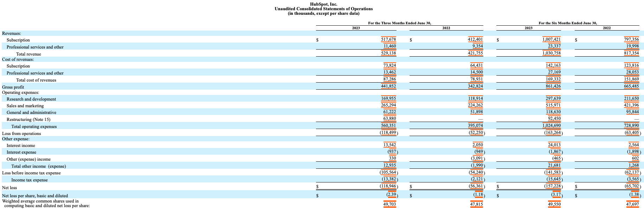Select the 'Unaudited Consolidated Statements of Operations' heading
Image resolution: width=644 pixels, height=212 pixels.
[x=323, y=9]
